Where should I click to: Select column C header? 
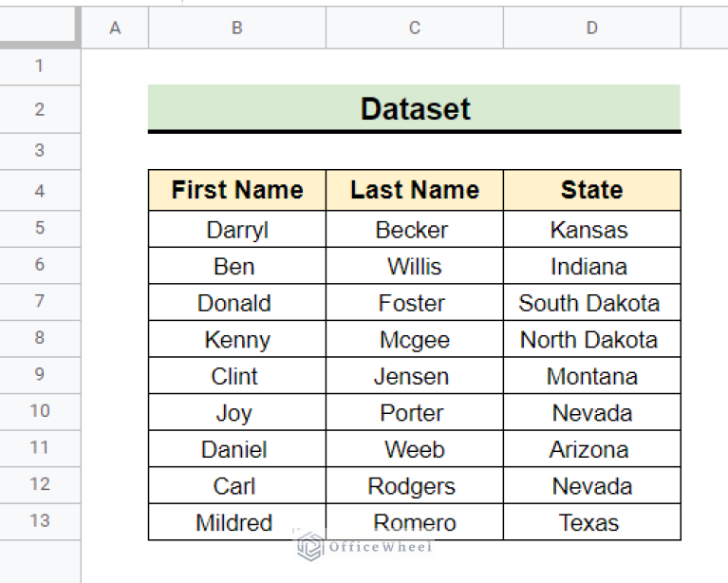point(415,28)
